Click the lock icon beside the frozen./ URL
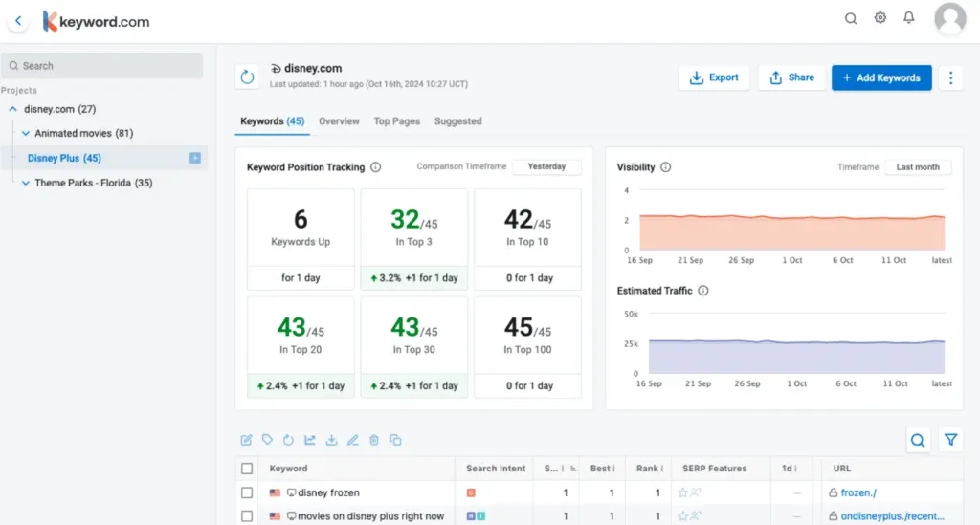The height and width of the screenshot is (525, 980). (x=834, y=493)
